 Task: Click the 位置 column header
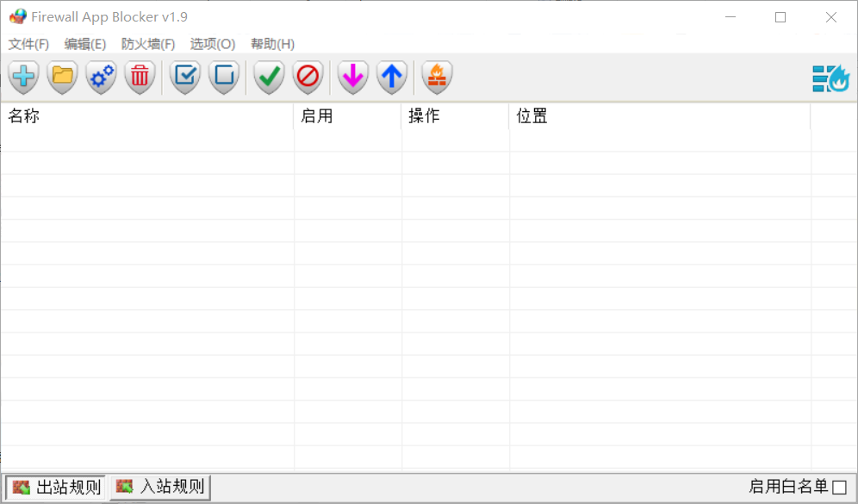(659, 116)
